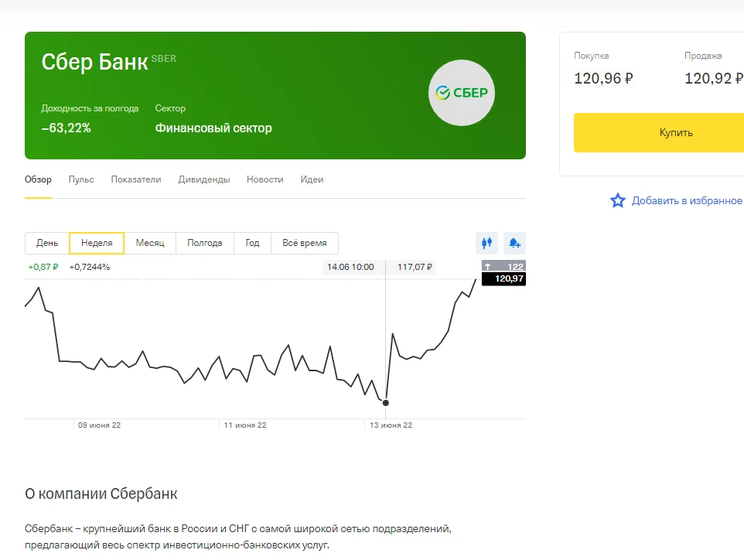The image size is (744, 560).
Task: Click the 11 июня 22 axis label
Action: (x=245, y=425)
